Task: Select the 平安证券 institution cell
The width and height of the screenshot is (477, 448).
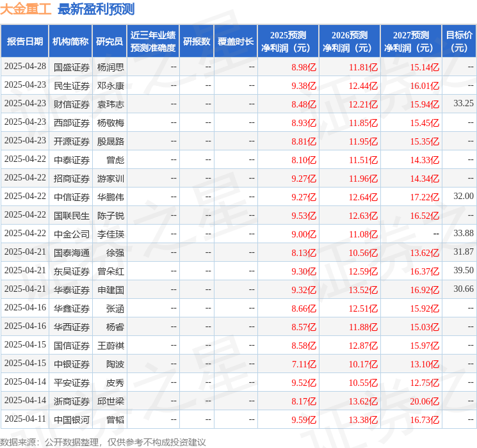Action: (72, 383)
